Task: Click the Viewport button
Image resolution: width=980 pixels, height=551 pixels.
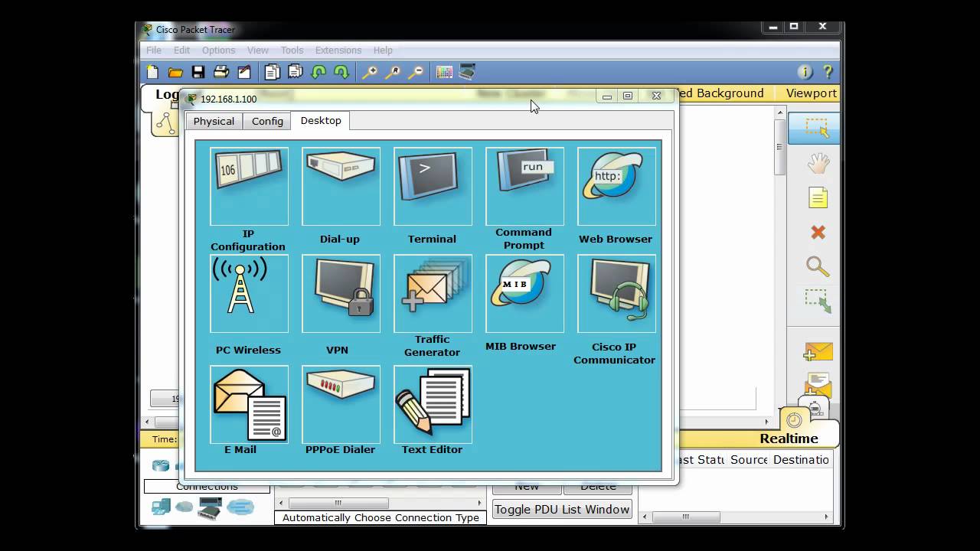Action: pos(811,93)
